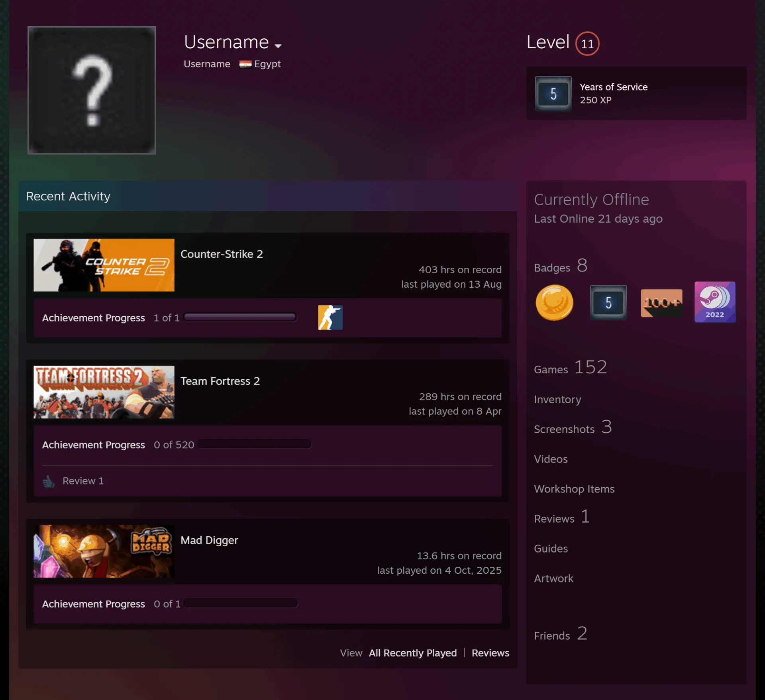Click the Level 11 circle badge
This screenshot has height=700, width=765.
(x=587, y=43)
